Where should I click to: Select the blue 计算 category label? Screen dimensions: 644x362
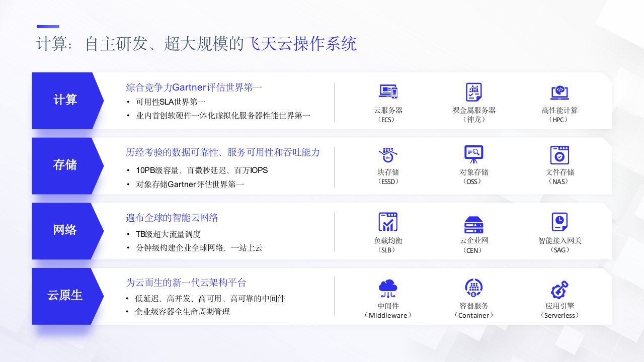[65, 100]
